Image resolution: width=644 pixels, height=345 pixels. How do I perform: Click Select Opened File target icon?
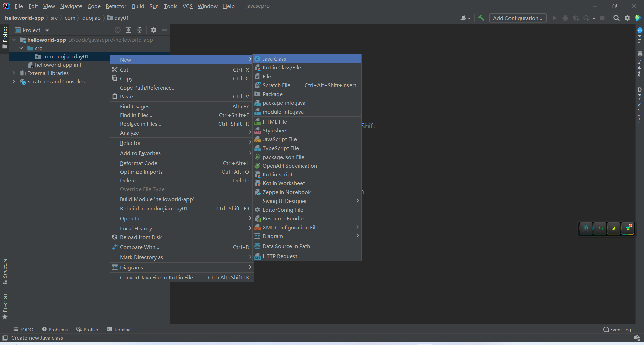tap(118, 30)
